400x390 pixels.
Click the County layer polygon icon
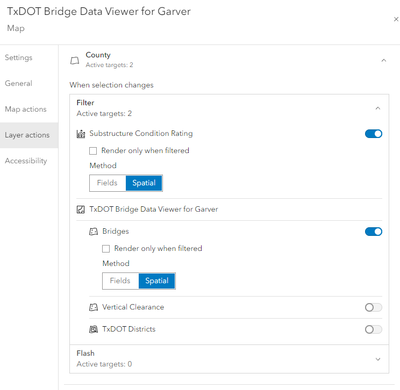pyautogui.click(x=75, y=60)
